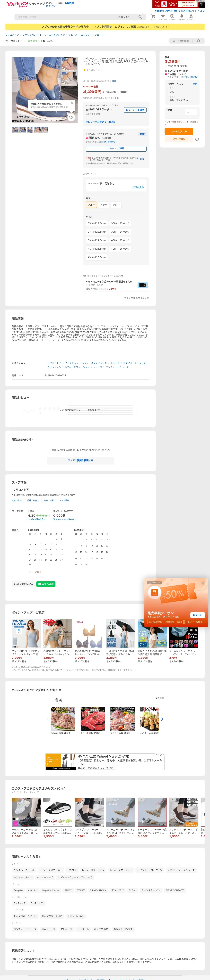Select second shoe thumbnail under main image

pyautogui.click(x=22, y=130)
